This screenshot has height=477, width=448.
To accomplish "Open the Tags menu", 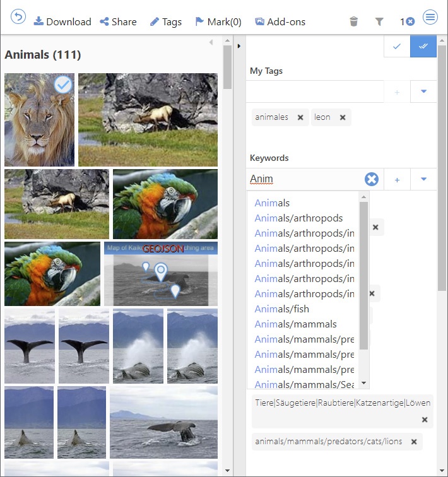I will pos(165,22).
